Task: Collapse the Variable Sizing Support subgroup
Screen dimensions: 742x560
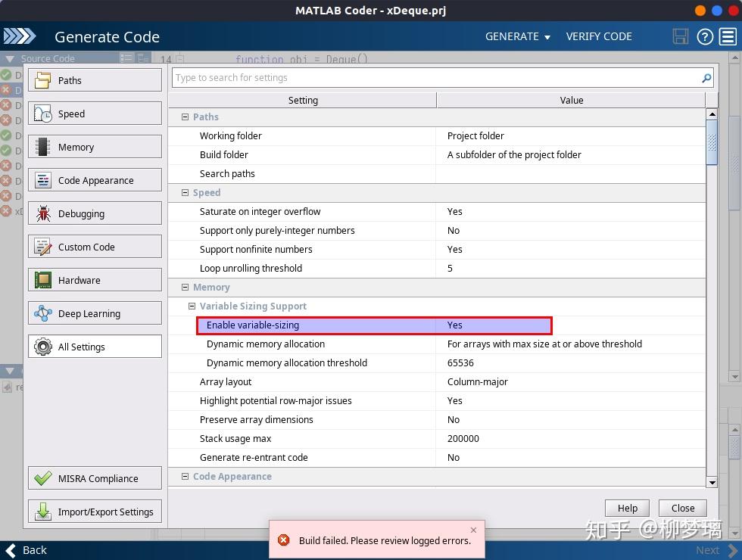Action: point(192,306)
